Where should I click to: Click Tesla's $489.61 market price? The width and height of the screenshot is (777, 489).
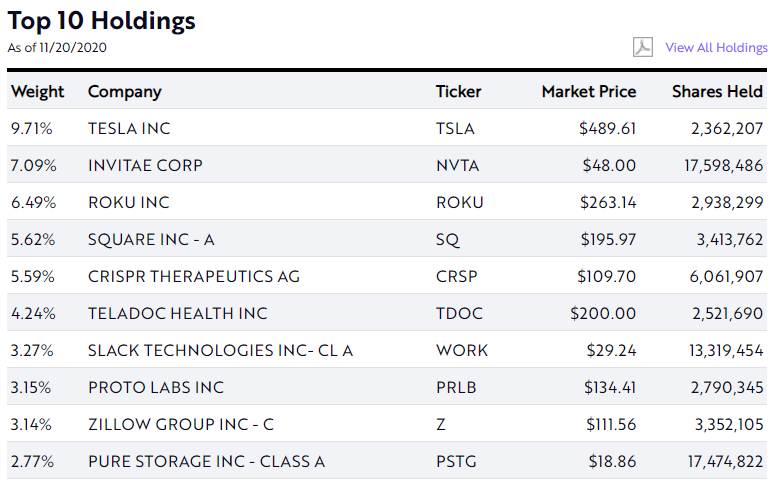tap(607, 129)
